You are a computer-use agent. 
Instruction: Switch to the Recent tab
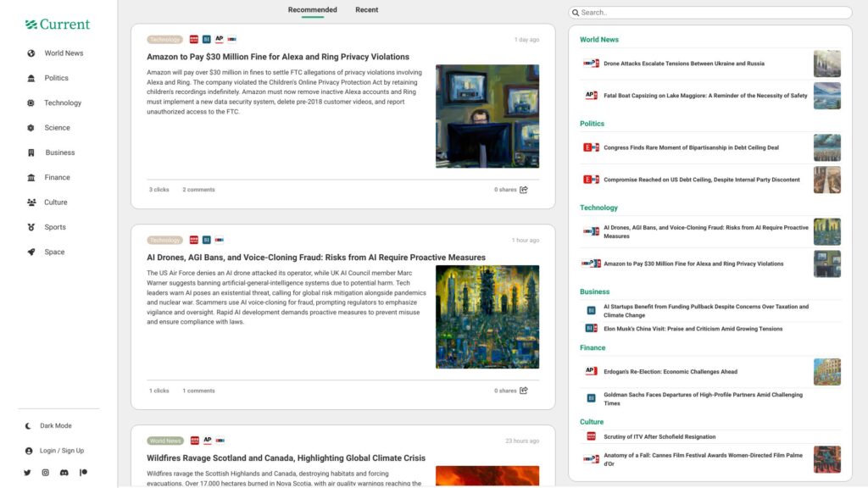366,10
